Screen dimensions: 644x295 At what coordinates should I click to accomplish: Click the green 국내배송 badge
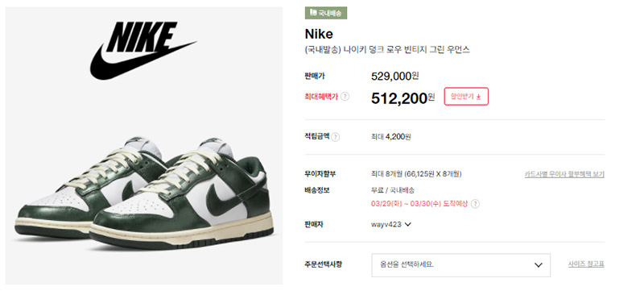tap(326, 13)
